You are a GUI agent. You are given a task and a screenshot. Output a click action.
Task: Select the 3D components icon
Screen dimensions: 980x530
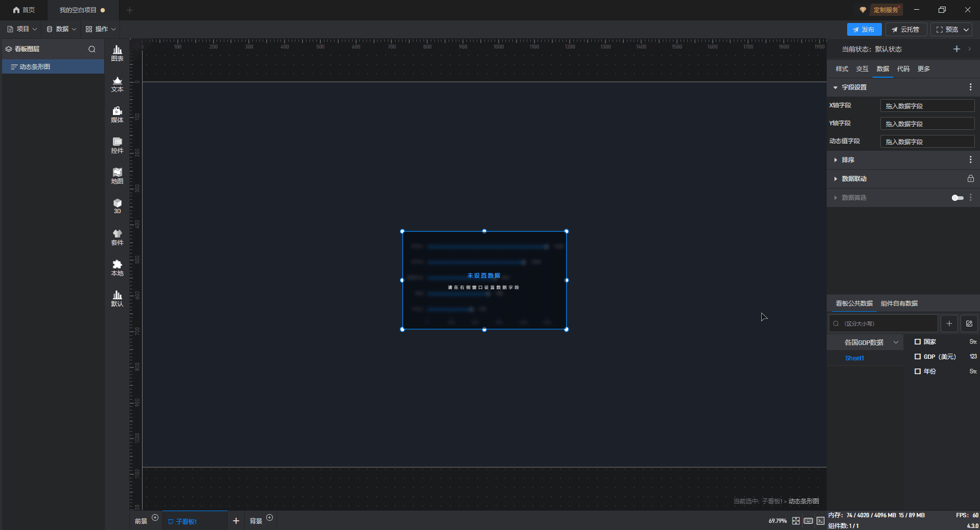(x=117, y=206)
